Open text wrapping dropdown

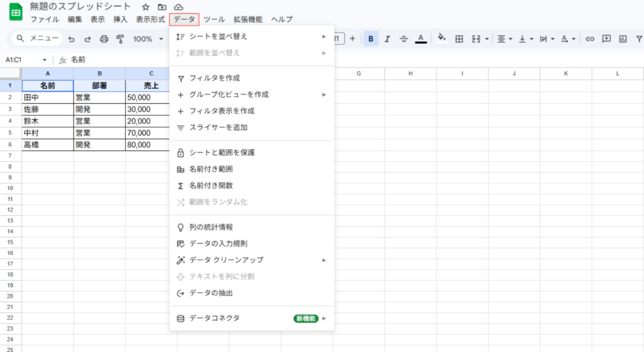click(547, 38)
